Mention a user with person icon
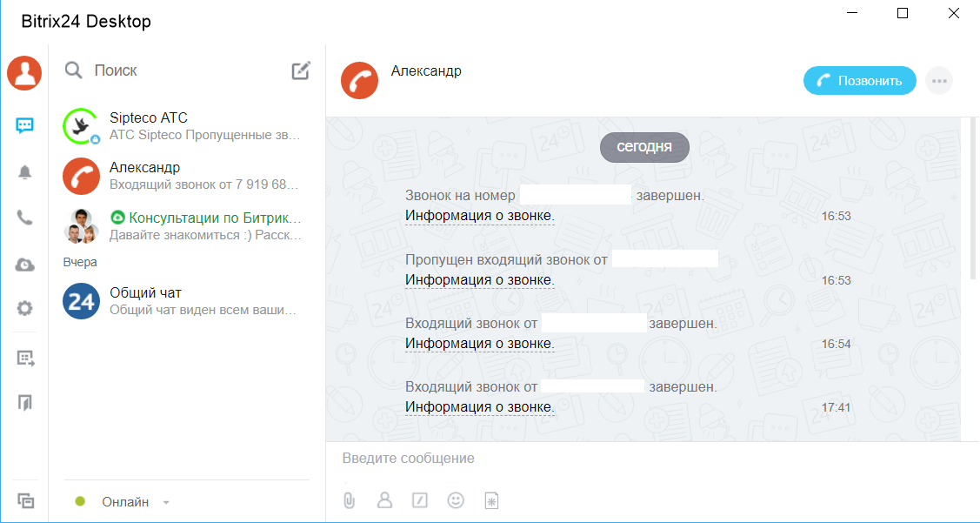Image resolution: width=980 pixels, height=523 pixels. coord(384,500)
